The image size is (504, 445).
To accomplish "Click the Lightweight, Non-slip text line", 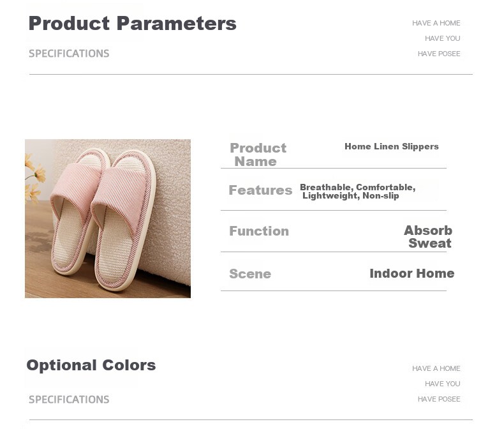I will click(x=351, y=195).
